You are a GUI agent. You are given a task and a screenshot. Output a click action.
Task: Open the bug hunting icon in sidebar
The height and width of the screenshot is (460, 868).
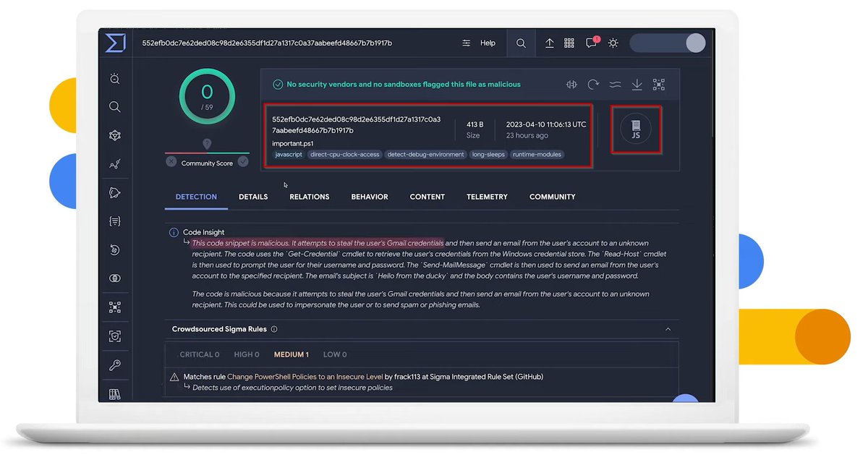114,79
